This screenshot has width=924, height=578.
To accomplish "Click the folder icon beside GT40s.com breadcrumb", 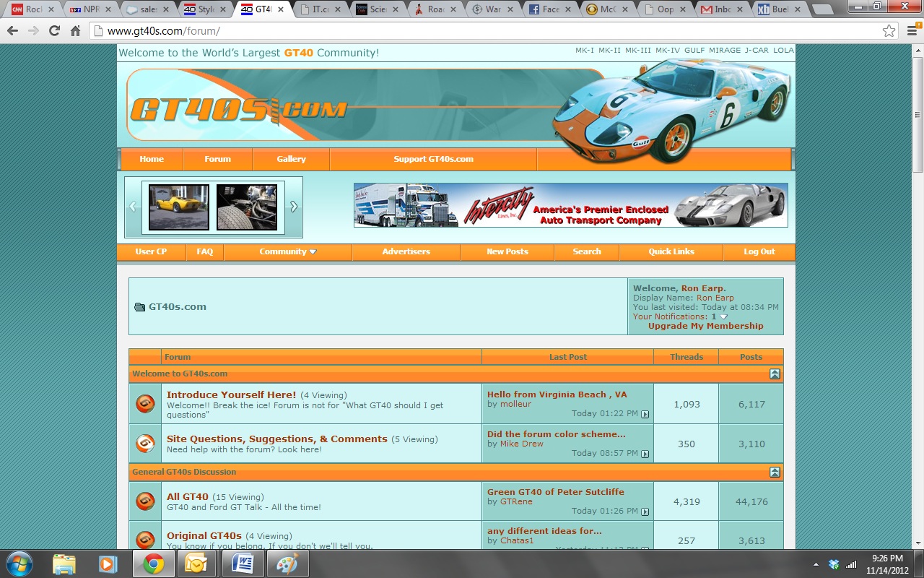I will pos(139,307).
